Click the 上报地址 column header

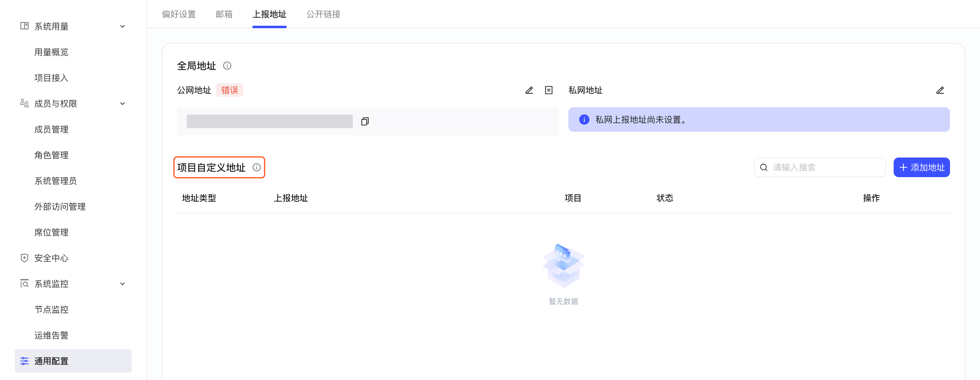[x=291, y=198]
